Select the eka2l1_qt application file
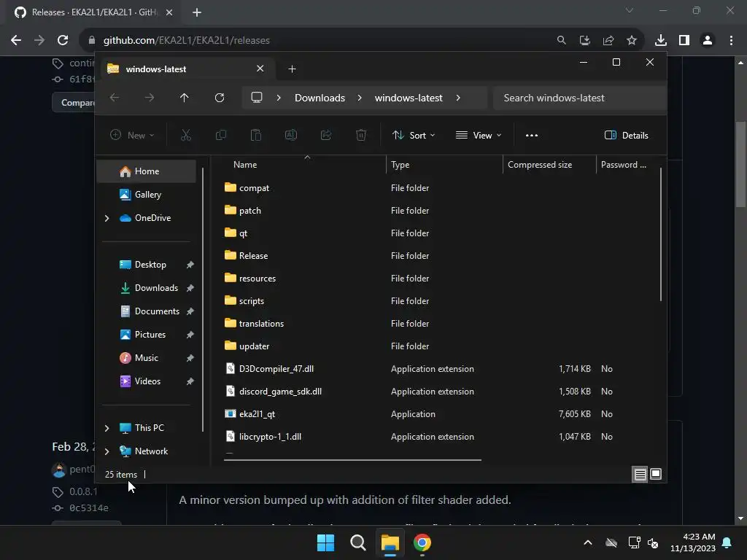 tap(258, 414)
